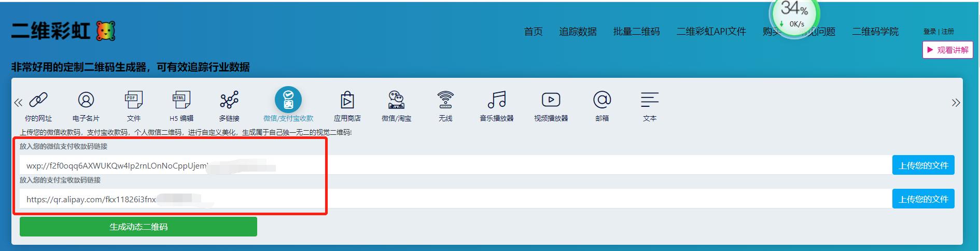The height and width of the screenshot is (251, 980).
Task: Pick the 音乐播放器 music icon
Action: (496, 100)
